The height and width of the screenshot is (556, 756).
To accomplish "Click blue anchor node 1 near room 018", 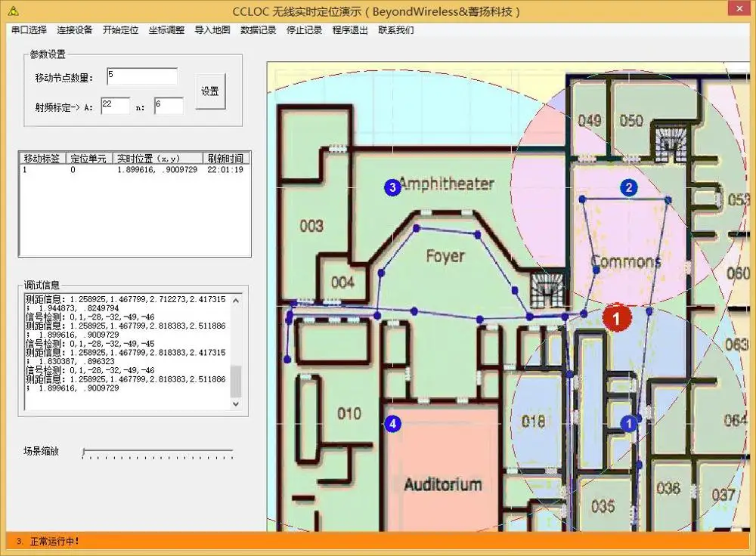I will 629,424.
